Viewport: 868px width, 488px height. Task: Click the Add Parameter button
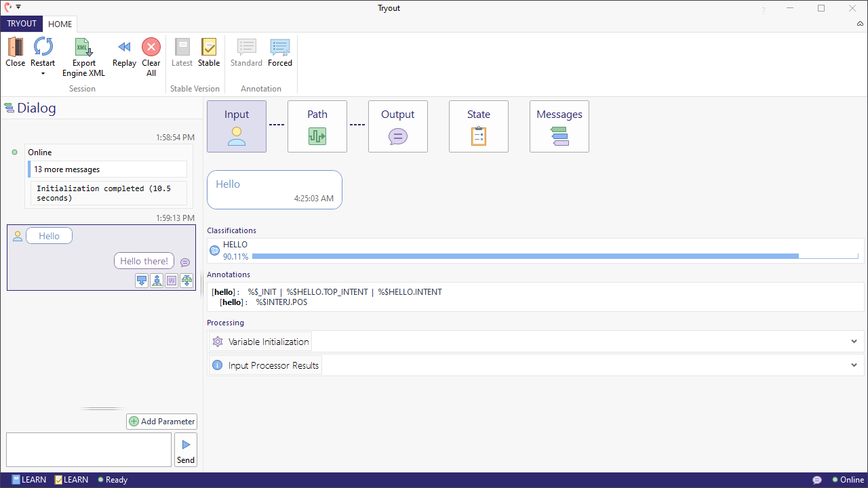(x=162, y=422)
